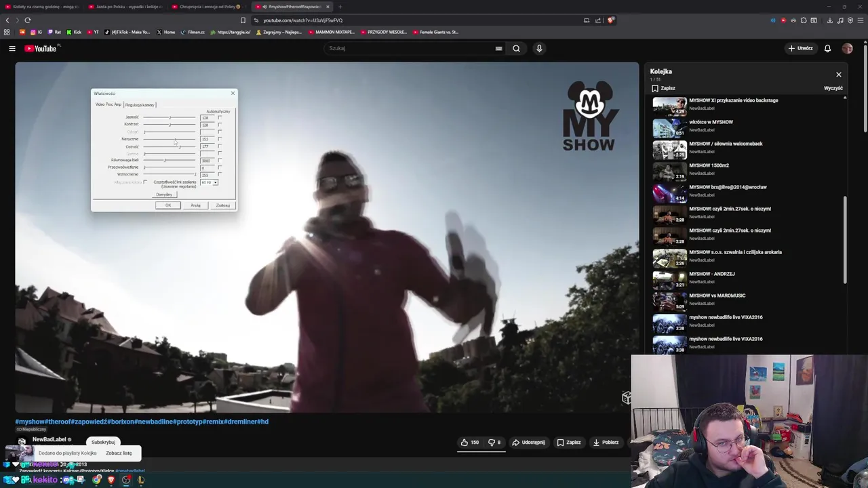Open browser downloads
This screenshot has height=488, width=868.
[829, 20]
